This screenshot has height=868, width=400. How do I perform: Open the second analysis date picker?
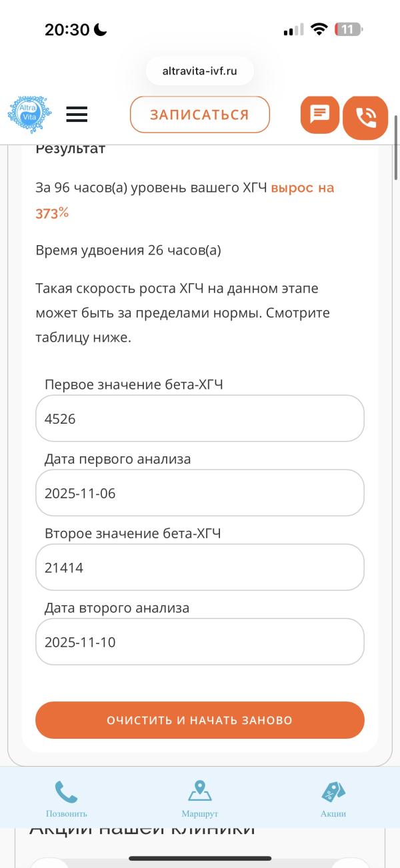point(200,642)
